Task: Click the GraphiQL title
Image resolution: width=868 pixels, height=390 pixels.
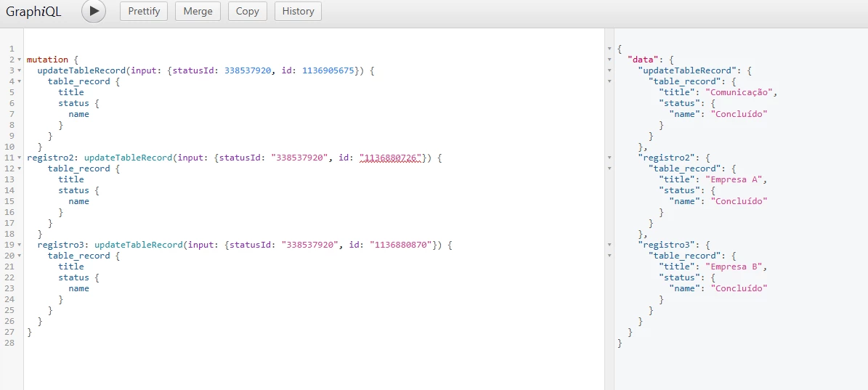Action: click(33, 11)
